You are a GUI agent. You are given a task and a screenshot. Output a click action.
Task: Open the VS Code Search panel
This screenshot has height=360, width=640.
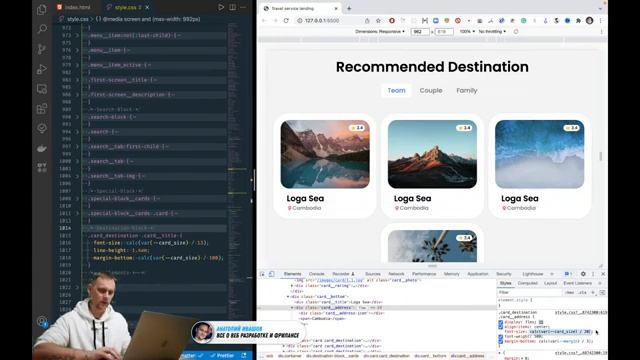coord(42,29)
